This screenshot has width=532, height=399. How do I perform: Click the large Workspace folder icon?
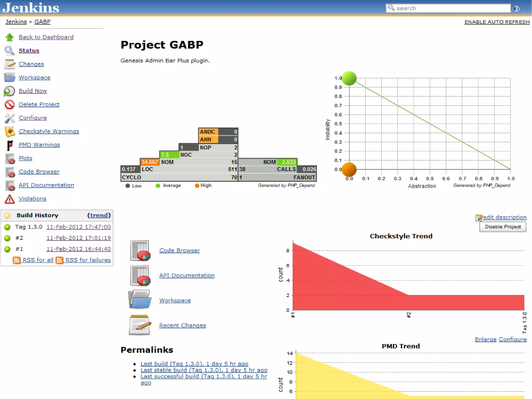[x=140, y=300]
